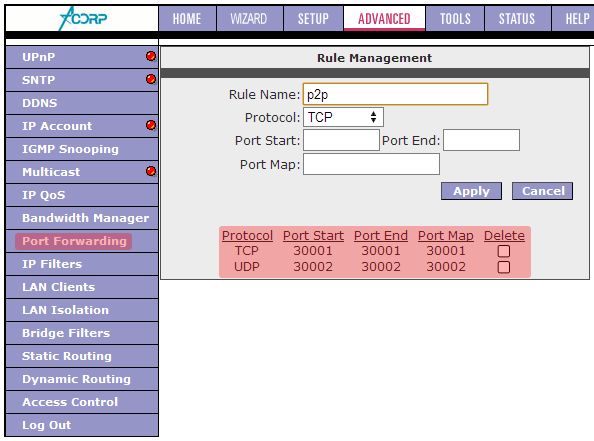Viewport: 594px width, 441px height.
Task: Click into the Port End field
Action: (481, 140)
